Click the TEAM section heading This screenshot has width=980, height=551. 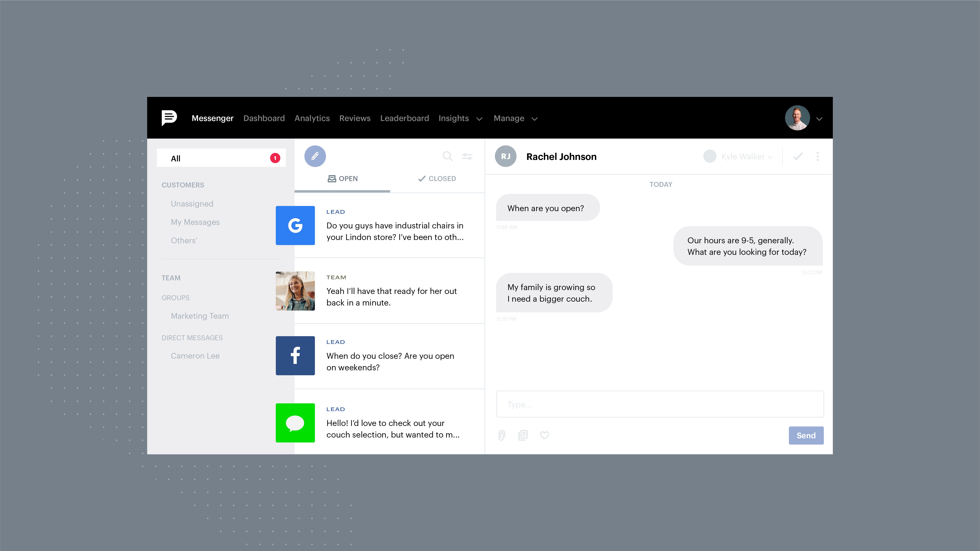[x=171, y=278]
